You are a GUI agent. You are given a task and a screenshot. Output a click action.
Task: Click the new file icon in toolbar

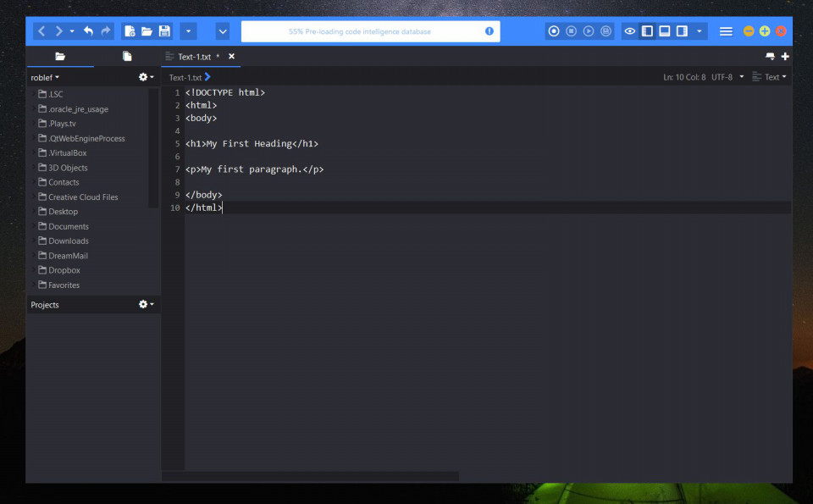pyautogui.click(x=130, y=31)
